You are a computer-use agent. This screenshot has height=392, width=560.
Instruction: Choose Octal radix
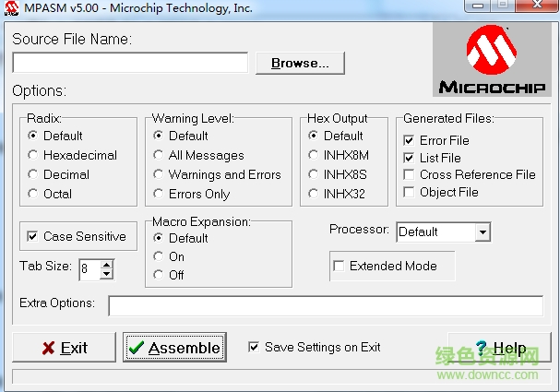(x=33, y=194)
